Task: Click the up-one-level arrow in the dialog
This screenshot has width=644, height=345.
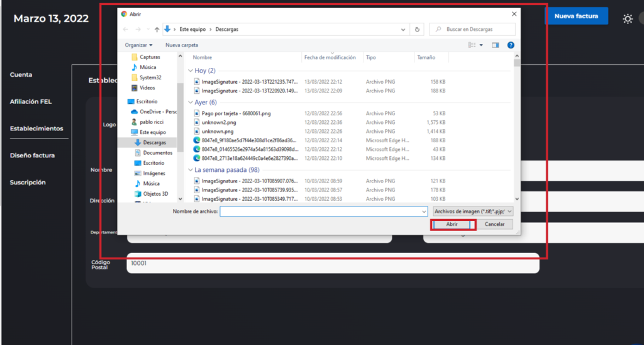Action: point(157,29)
